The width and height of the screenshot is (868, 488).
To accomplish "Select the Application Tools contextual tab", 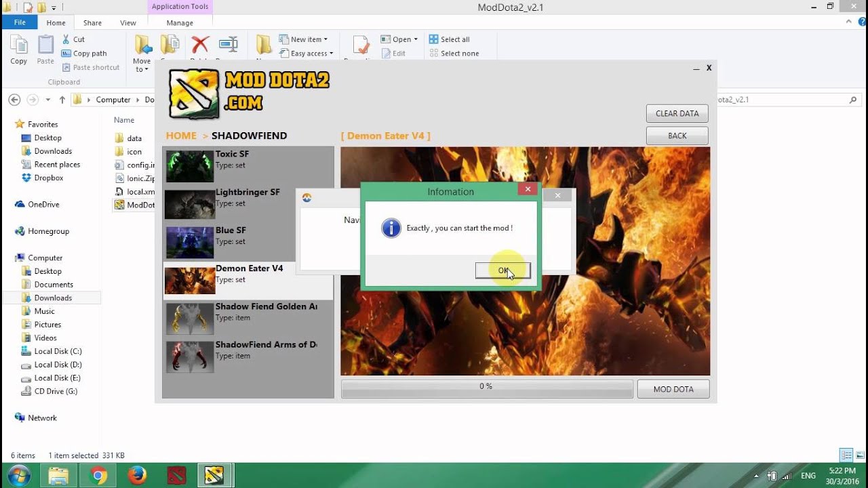I will 180,7.
